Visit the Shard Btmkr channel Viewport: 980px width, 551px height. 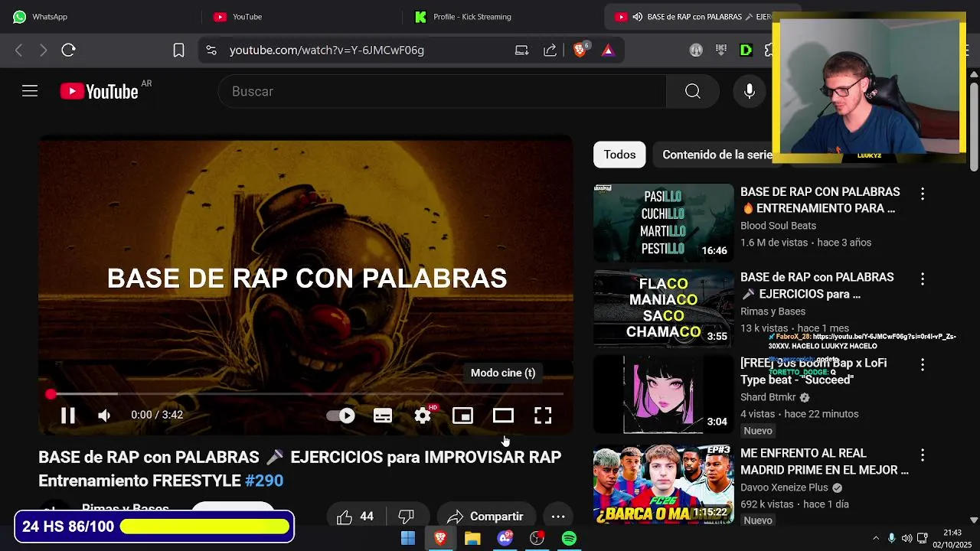[x=768, y=397]
